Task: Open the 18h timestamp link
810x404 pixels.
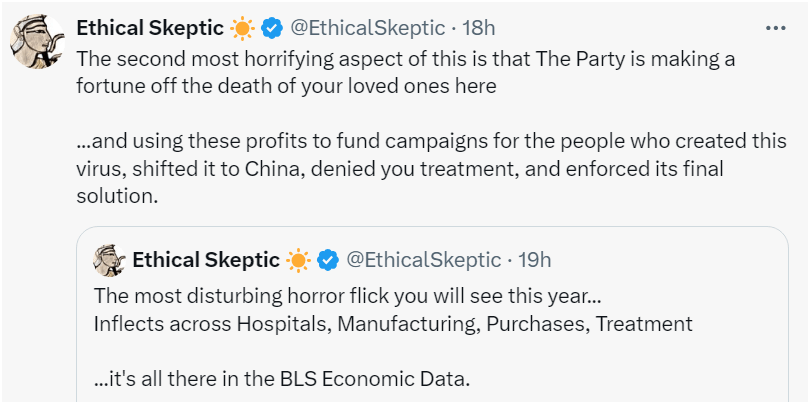Action: 477,28
